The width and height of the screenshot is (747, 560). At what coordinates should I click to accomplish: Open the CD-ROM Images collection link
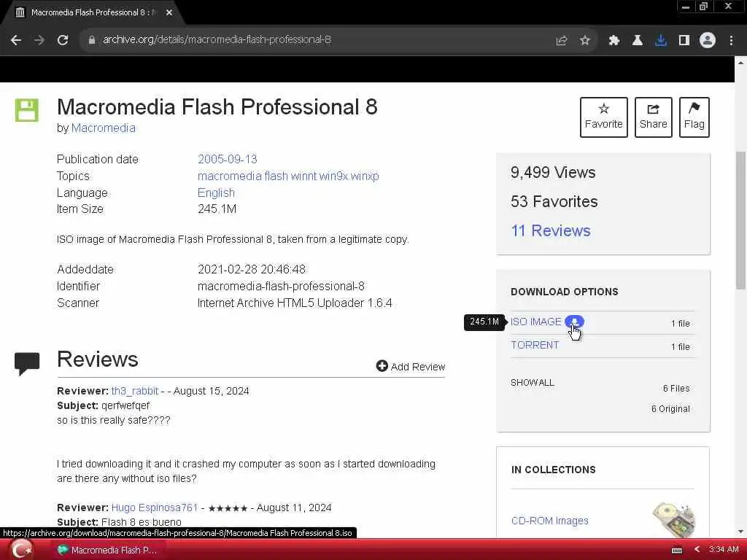[x=549, y=521]
